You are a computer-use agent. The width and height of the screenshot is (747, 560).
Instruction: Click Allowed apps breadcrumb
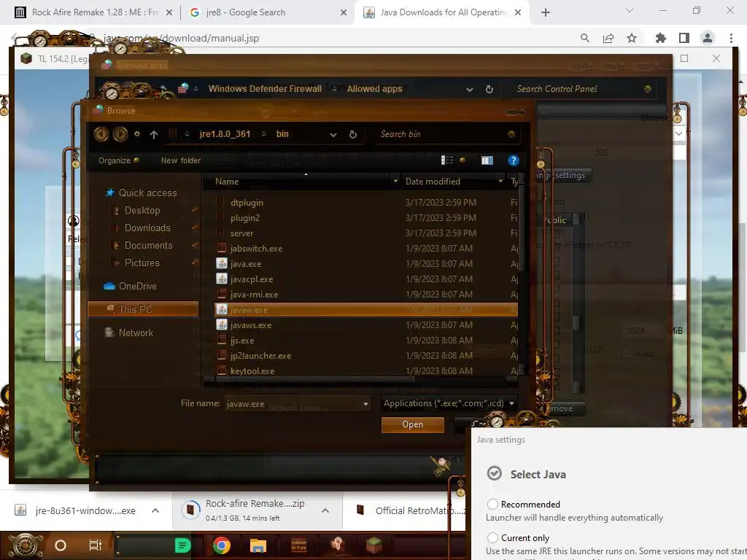coord(374,88)
